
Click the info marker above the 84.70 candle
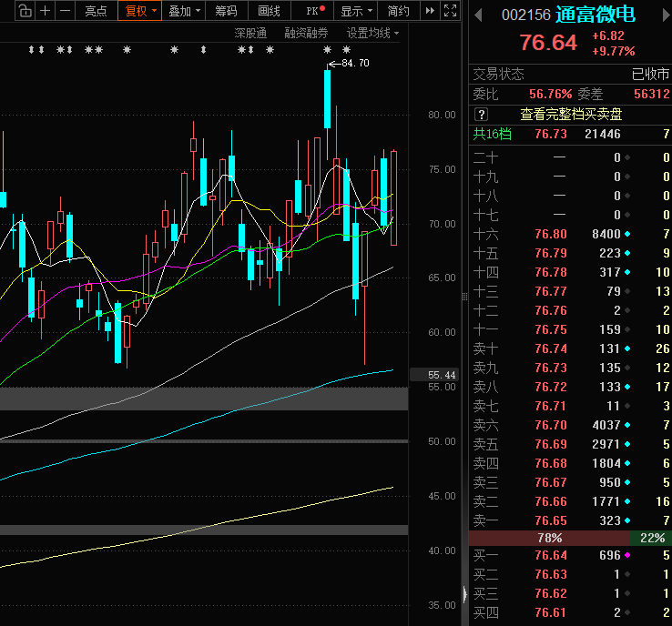point(328,50)
